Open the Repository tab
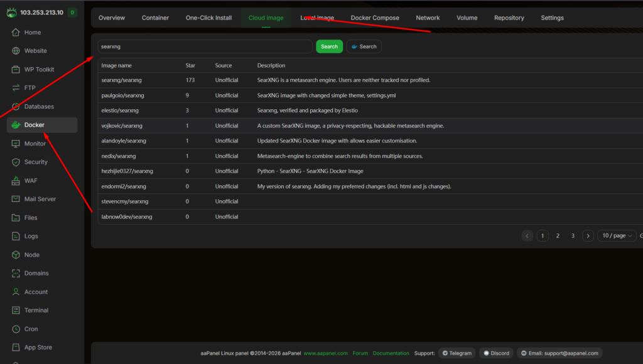 point(509,18)
